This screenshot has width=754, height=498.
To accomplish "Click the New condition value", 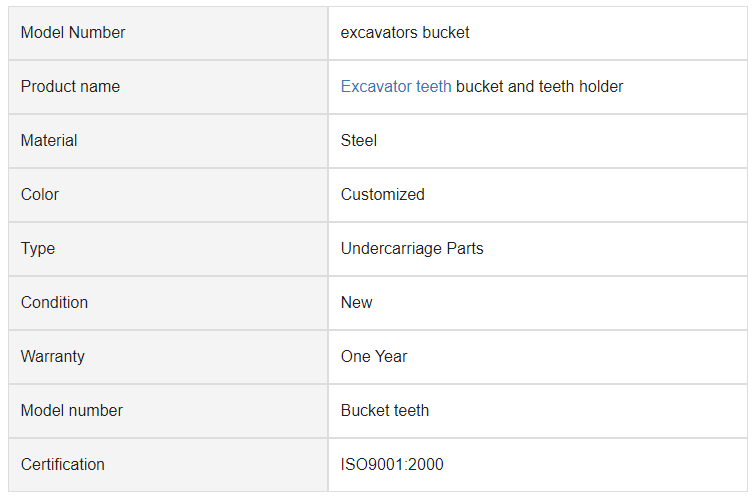I will (356, 302).
